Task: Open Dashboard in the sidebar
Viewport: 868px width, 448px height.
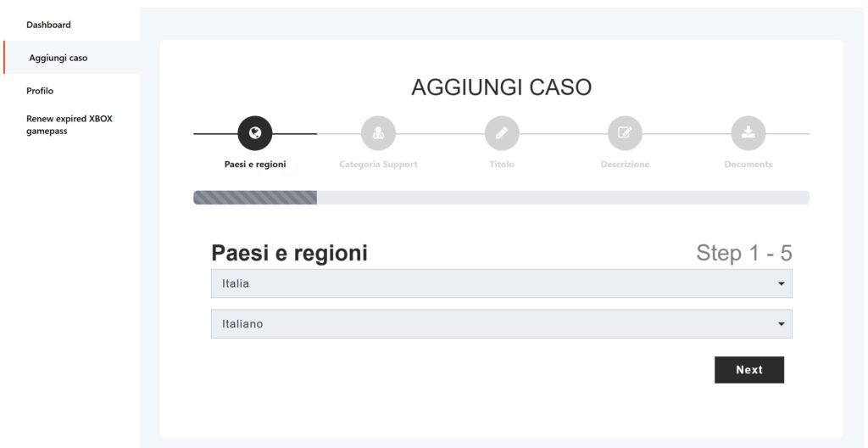Action: click(x=49, y=25)
